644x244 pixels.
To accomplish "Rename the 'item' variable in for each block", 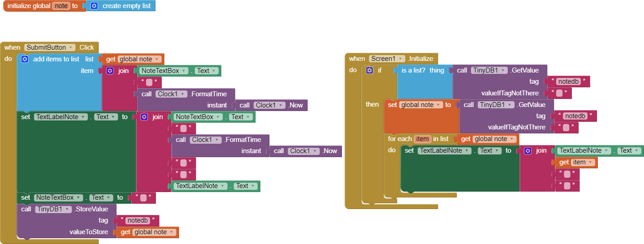I will pos(422,139).
